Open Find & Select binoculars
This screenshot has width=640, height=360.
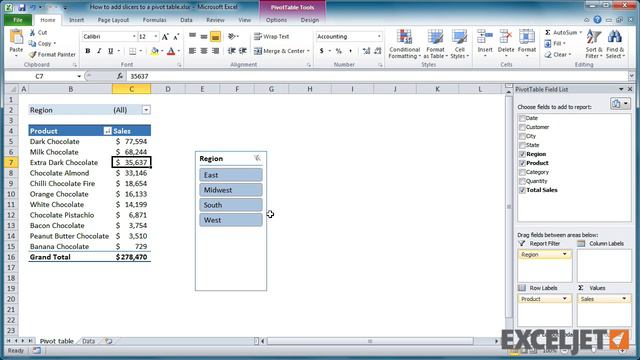[615, 44]
